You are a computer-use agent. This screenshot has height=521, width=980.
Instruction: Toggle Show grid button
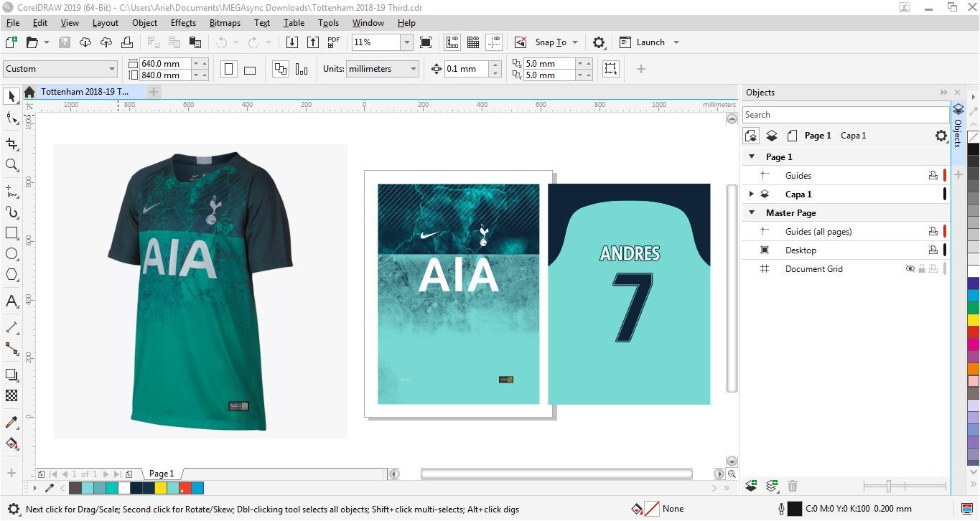(x=473, y=42)
